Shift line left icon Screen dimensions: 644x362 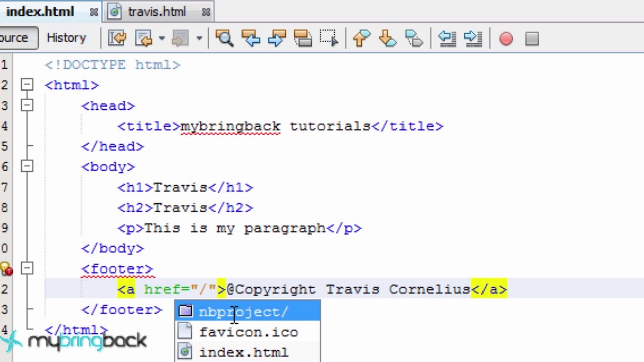[447, 38]
